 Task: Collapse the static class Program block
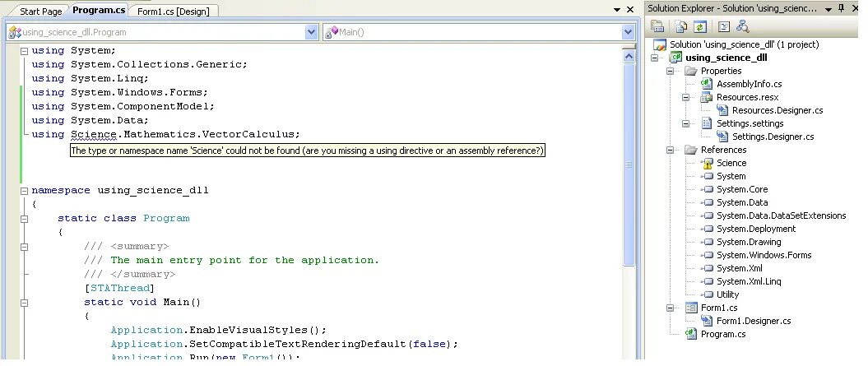[25, 219]
